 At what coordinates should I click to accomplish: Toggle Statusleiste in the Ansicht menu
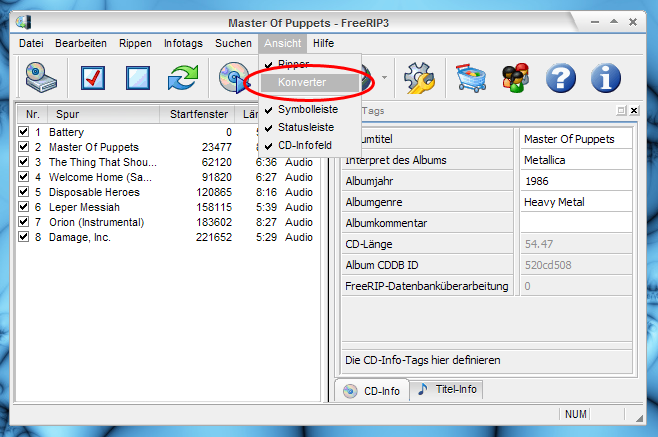[x=310, y=127]
